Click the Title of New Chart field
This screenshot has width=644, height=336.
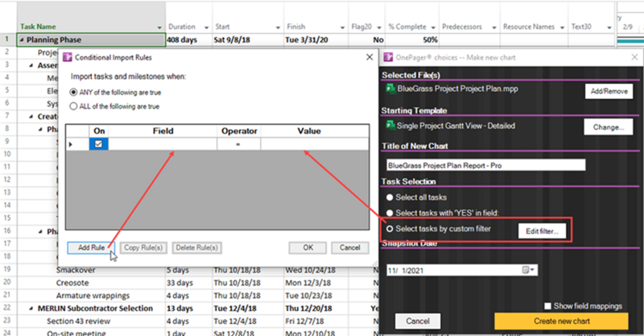point(486,165)
